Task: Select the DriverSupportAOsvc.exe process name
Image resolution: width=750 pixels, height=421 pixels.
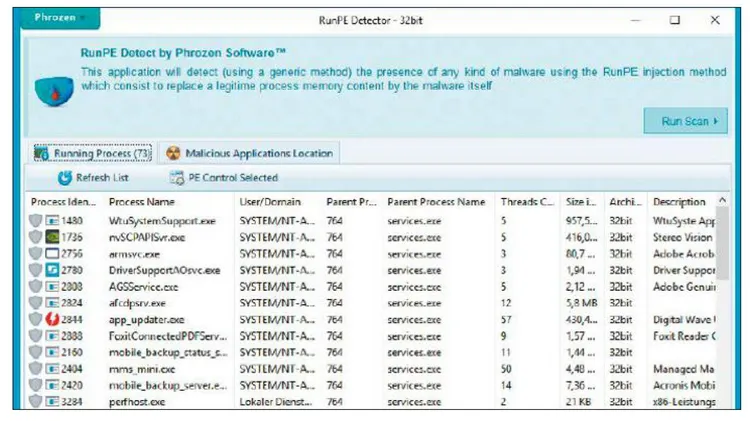Action: 165,270
